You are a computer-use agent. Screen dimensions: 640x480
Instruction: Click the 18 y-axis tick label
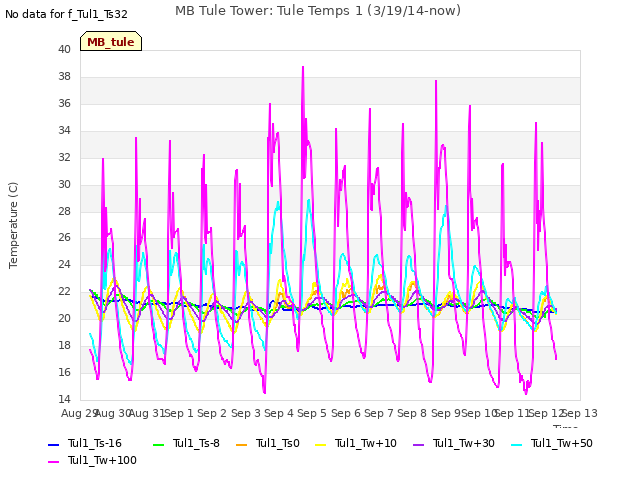64,345
